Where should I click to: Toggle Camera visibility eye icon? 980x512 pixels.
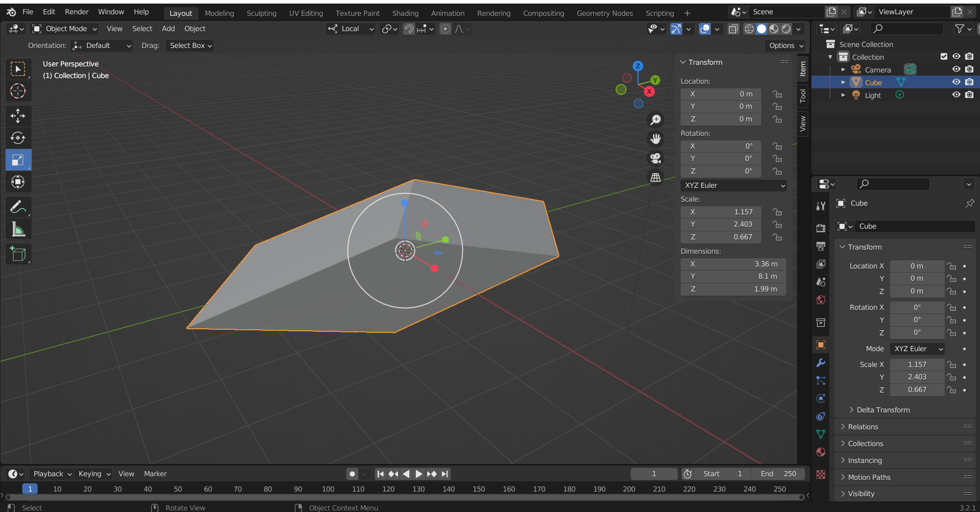(x=956, y=69)
